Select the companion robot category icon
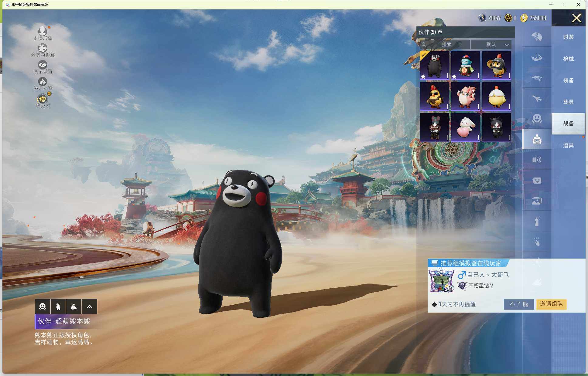 (x=537, y=139)
